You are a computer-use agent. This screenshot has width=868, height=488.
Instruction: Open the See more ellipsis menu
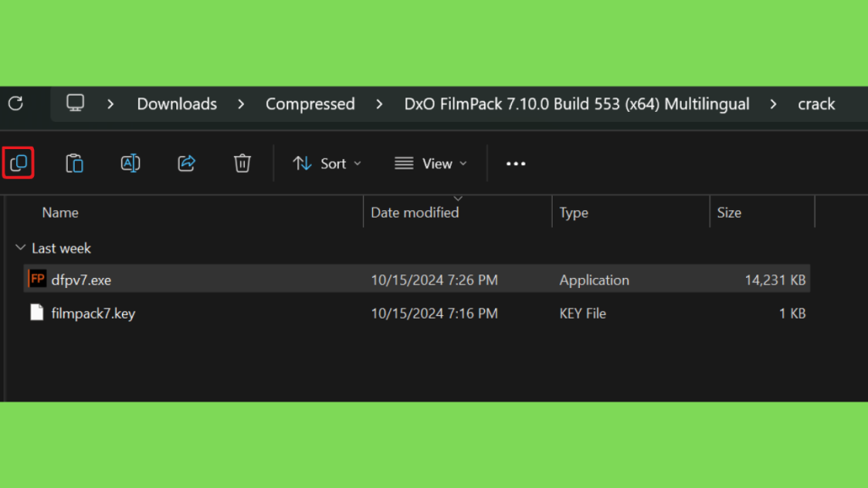(516, 164)
